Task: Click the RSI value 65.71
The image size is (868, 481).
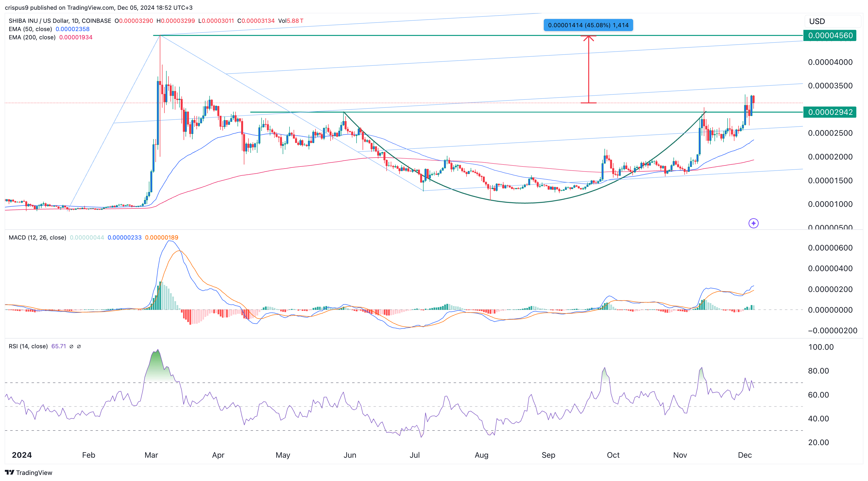Action: [59, 346]
